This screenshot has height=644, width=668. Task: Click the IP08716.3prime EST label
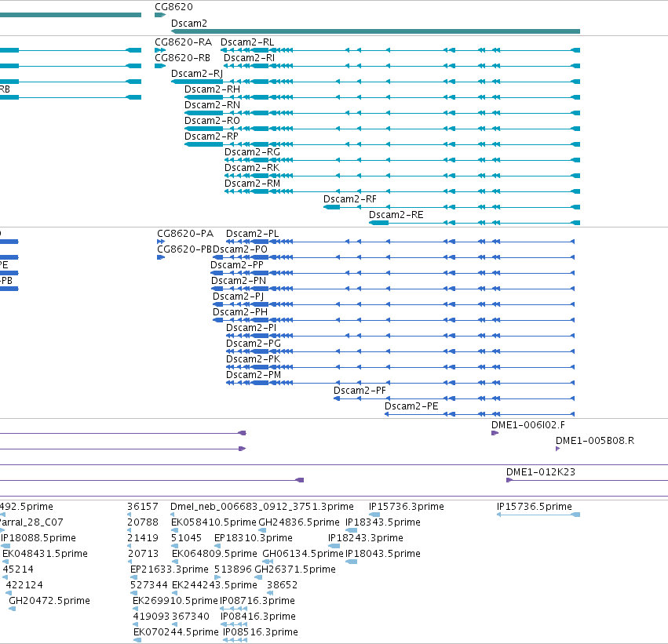tap(257, 602)
